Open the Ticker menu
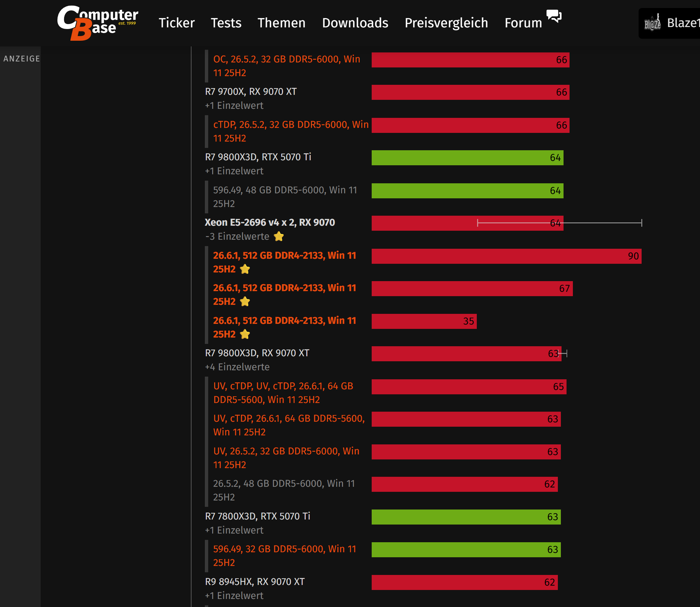Viewport: 700px width, 607px height. tap(177, 23)
